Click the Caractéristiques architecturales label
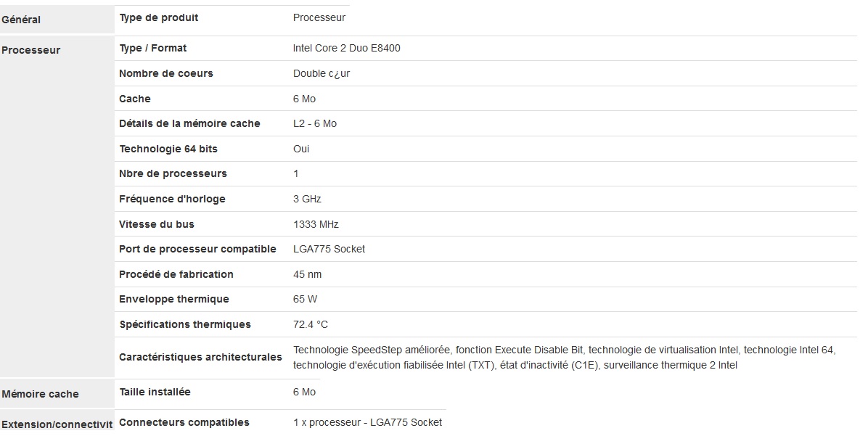This screenshot has height=444, width=868. [200, 357]
